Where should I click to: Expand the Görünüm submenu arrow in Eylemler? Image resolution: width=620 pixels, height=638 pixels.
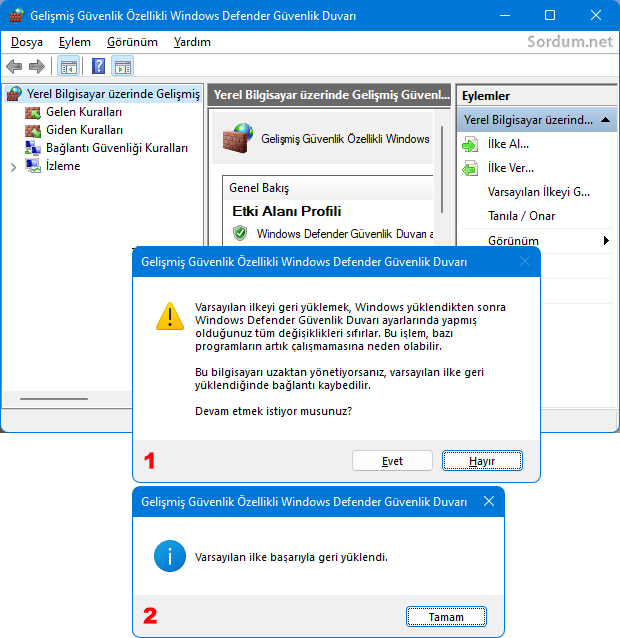coord(606,240)
